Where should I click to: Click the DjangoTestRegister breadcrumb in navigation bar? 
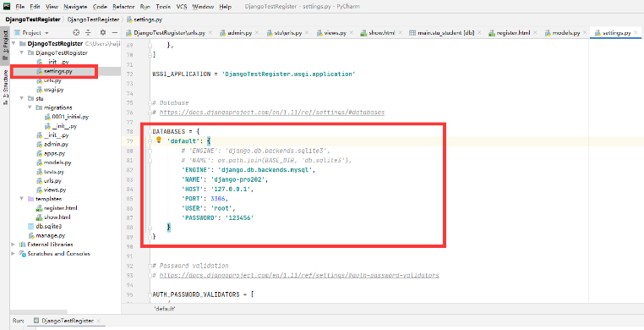click(x=33, y=19)
